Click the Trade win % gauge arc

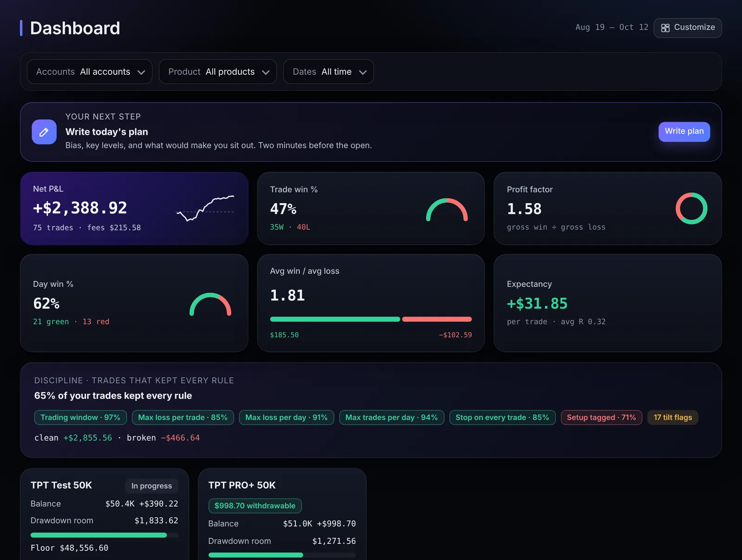pyautogui.click(x=447, y=210)
